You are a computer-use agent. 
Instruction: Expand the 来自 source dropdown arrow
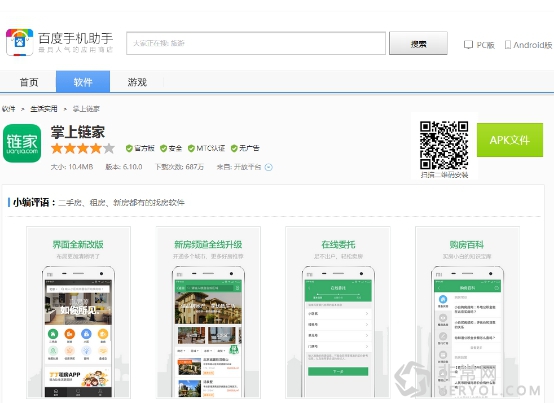coord(269,167)
